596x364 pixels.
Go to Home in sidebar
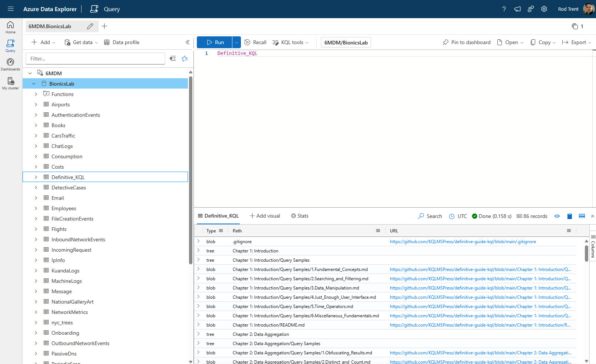click(10, 27)
